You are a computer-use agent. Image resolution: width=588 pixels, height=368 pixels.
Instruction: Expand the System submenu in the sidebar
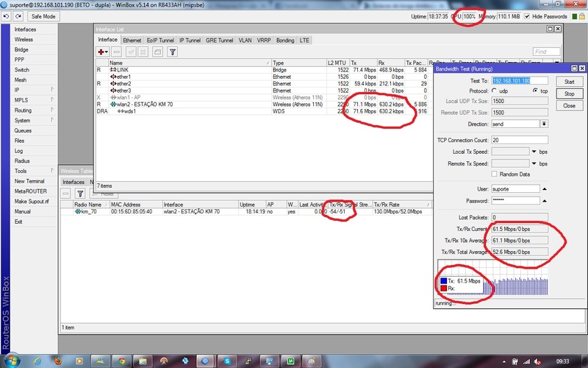tap(52, 120)
